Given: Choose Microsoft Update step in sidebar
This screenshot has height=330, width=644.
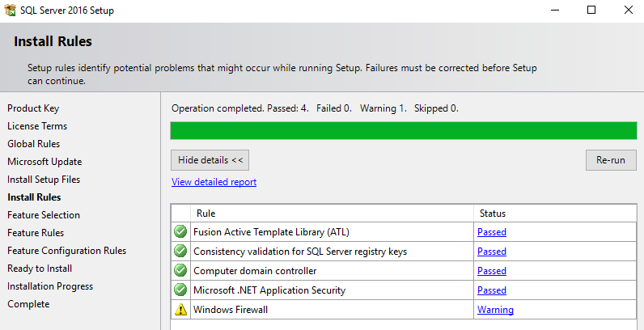Looking at the screenshot, I should coord(44,162).
